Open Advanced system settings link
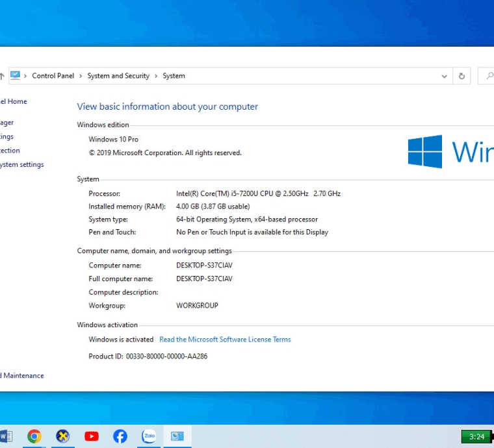The image size is (494, 448). (21, 164)
